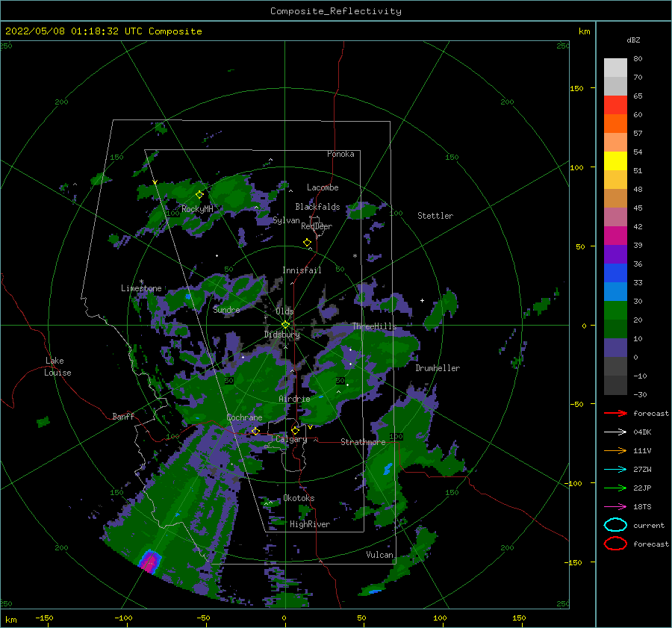The image size is (672, 628).
Task: Click the Drumheller city label
Action: 438,368
